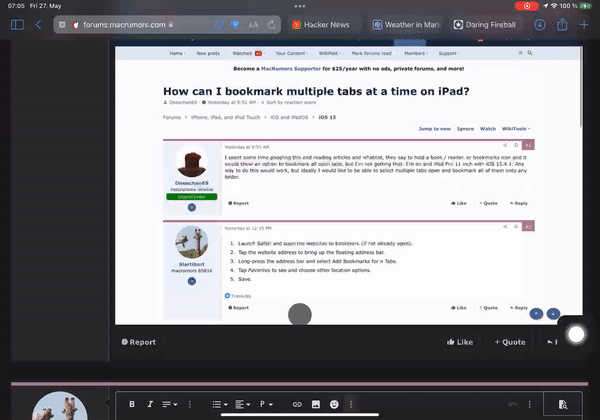Toggle Bold in the reply editor
This screenshot has height=420, width=600.
(x=132, y=404)
